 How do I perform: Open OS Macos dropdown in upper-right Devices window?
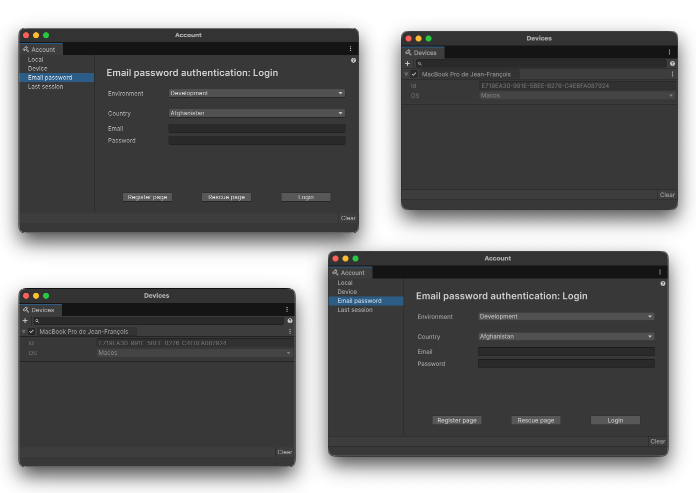pos(577,95)
